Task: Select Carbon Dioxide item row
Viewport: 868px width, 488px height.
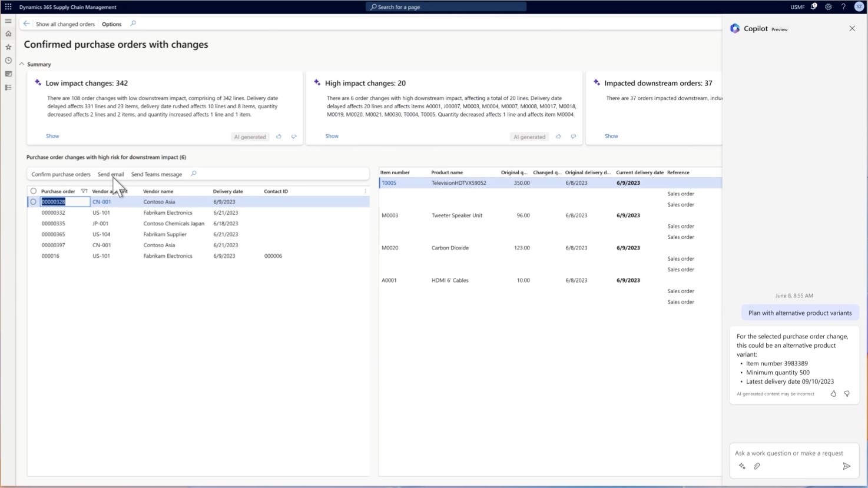Action: point(550,248)
